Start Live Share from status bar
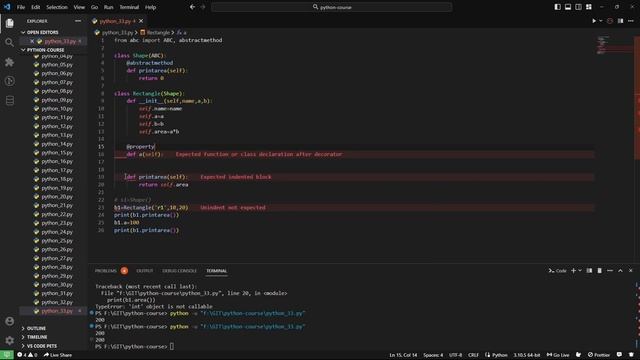This screenshot has height=360, width=640. (58, 355)
